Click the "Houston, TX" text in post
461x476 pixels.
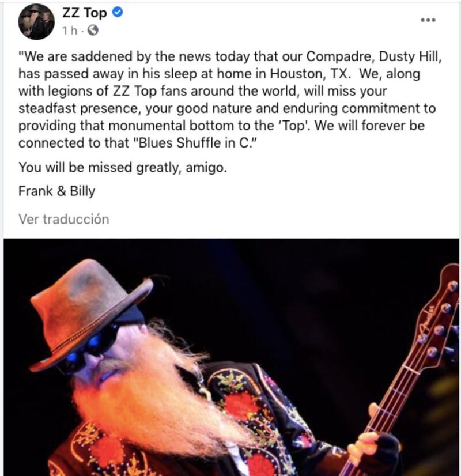pos(310,74)
